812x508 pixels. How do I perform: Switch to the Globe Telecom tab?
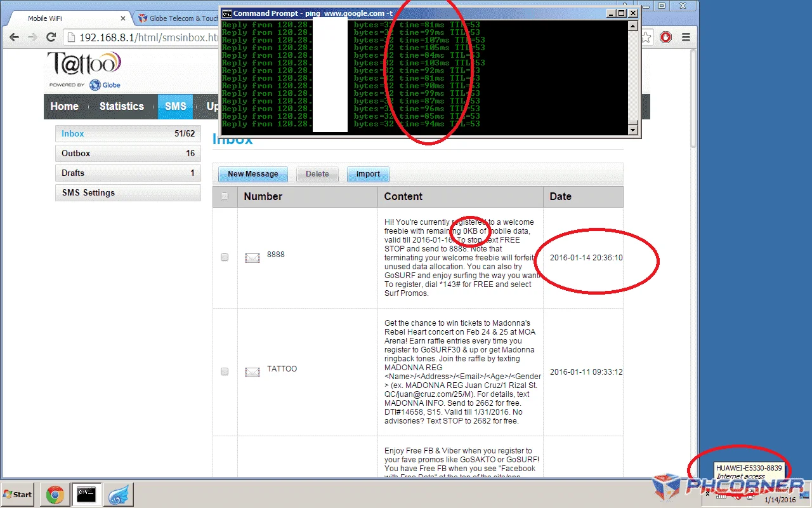coord(176,18)
